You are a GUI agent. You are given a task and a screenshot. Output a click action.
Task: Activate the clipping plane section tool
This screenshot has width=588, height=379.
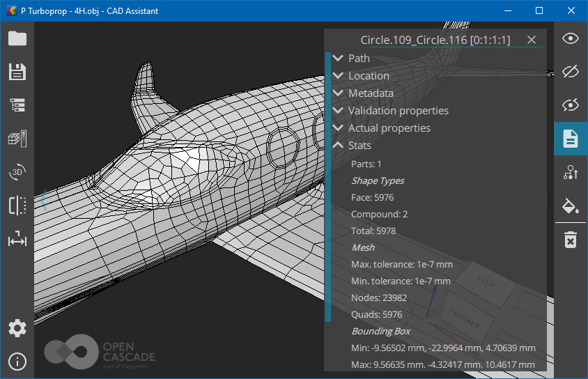coord(17,206)
